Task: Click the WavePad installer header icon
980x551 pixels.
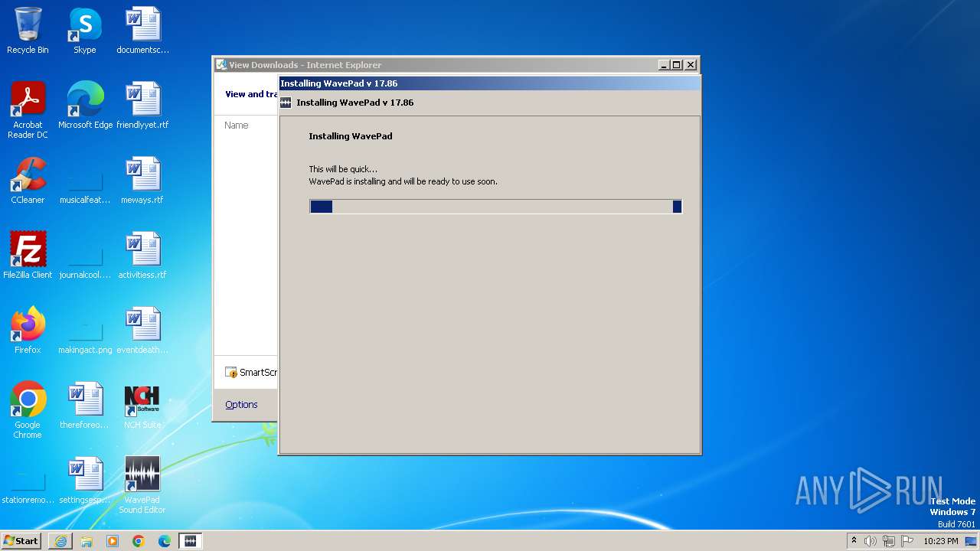Action: (x=286, y=103)
